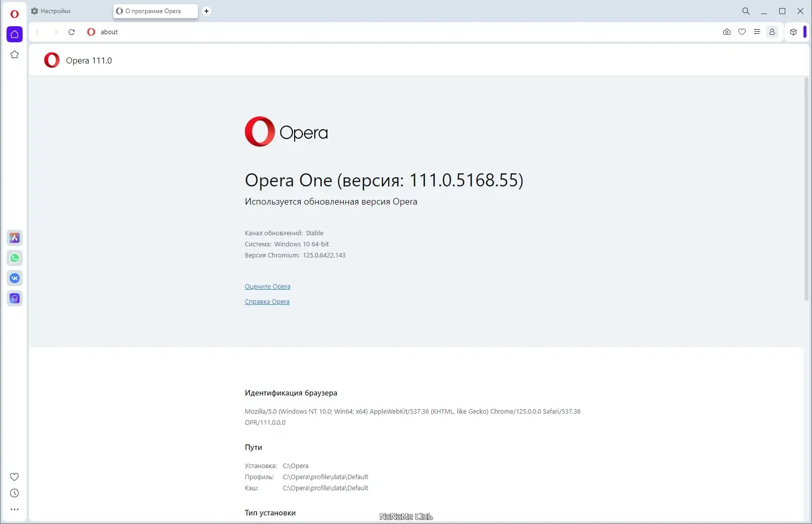Open WhatsApp messenger in the sidebar
This screenshot has width=812, height=524.
point(15,258)
